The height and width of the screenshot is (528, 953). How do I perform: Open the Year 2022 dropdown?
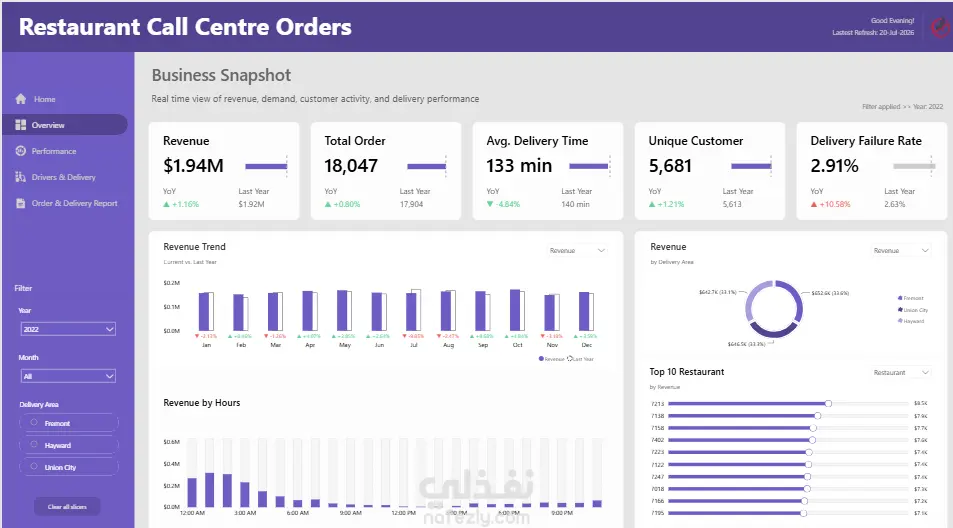pos(68,329)
